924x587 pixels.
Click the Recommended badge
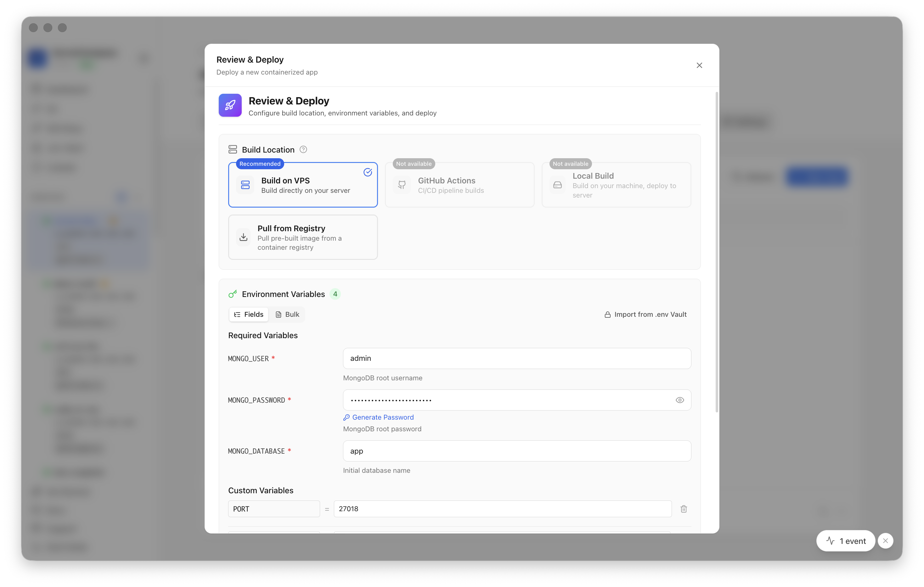click(260, 164)
